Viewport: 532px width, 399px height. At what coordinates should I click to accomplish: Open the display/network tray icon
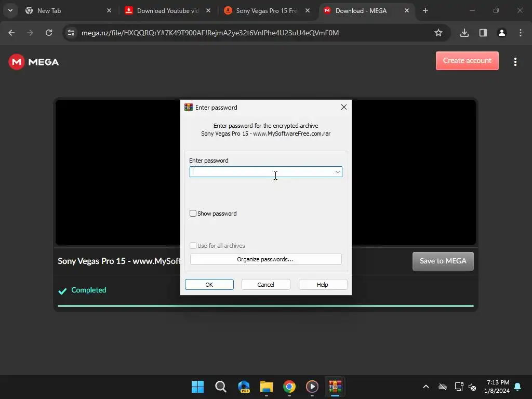pyautogui.click(x=459, y=387)
